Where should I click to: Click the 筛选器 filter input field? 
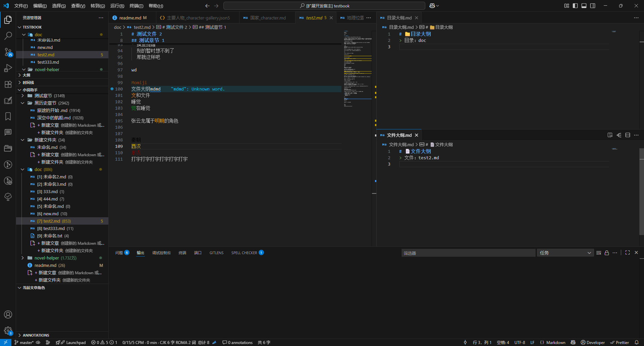468,253
